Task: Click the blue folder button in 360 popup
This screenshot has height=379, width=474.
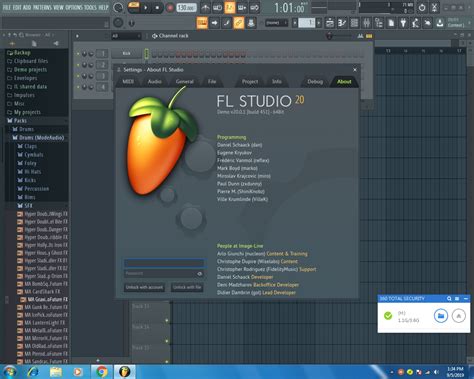Action: pos(441,315)
